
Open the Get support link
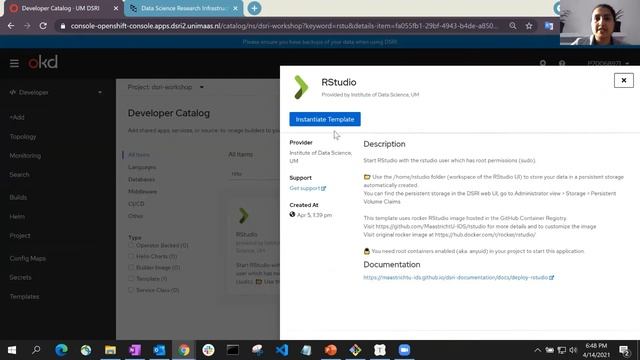[x=307, y=188]
